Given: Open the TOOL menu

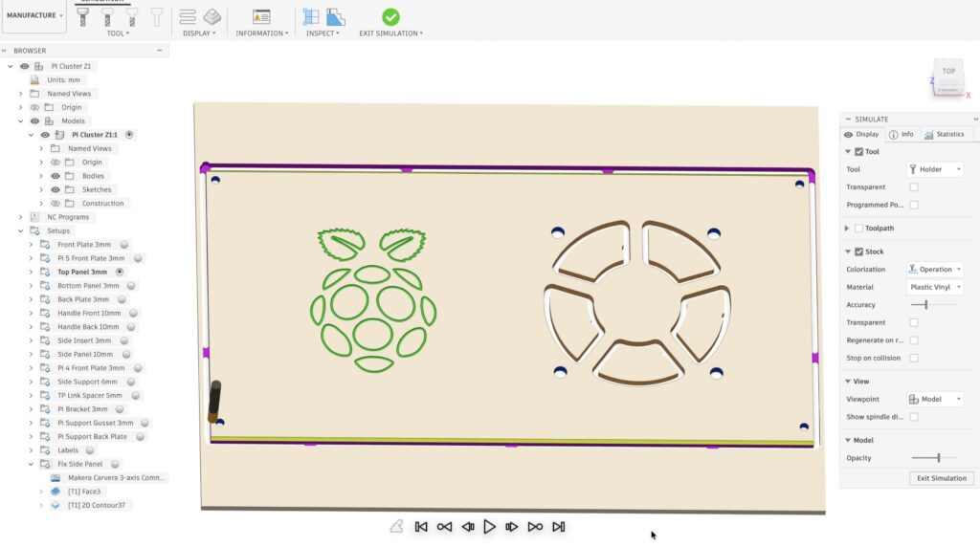Looking at the screenshot, I should point(118,33).
